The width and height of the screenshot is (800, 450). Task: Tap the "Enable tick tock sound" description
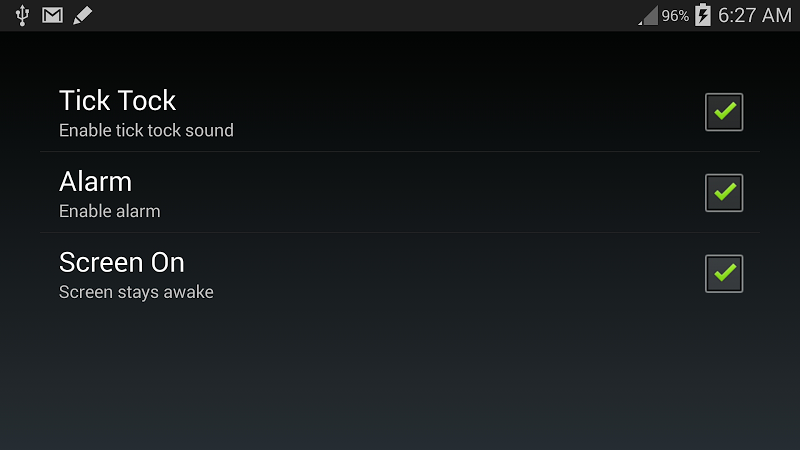146,130
